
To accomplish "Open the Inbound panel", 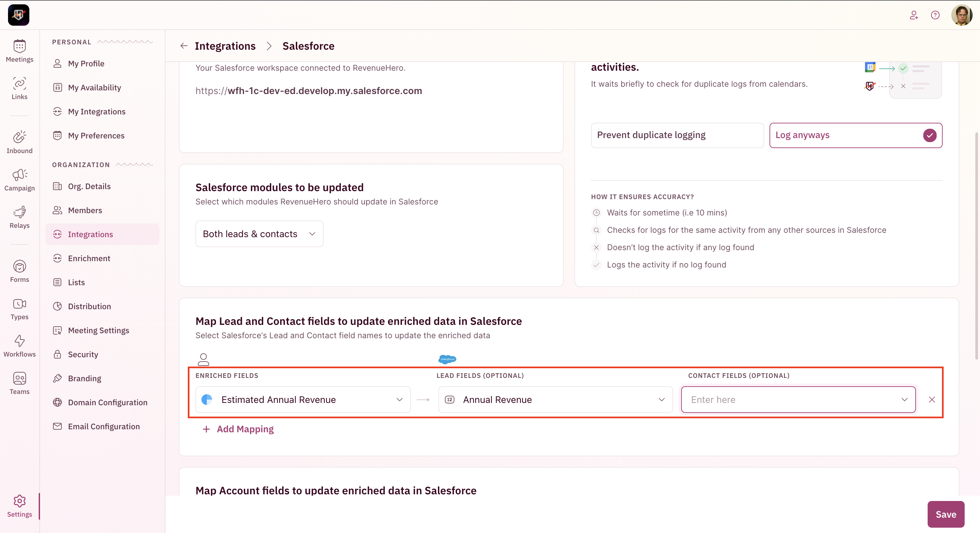I will click(x=19, y=142).
